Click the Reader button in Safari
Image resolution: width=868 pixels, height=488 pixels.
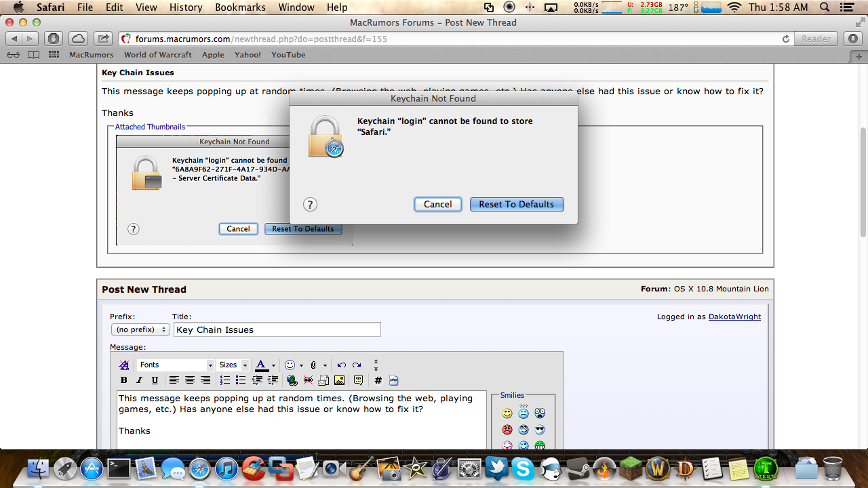(816, 39)
